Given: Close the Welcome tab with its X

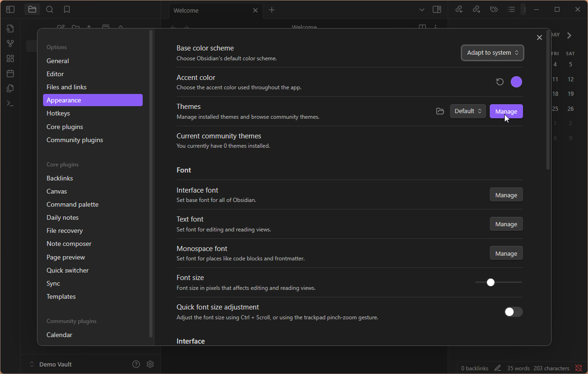Looking at the screenshot, I should pyautogui.click(x=255, y=10).
